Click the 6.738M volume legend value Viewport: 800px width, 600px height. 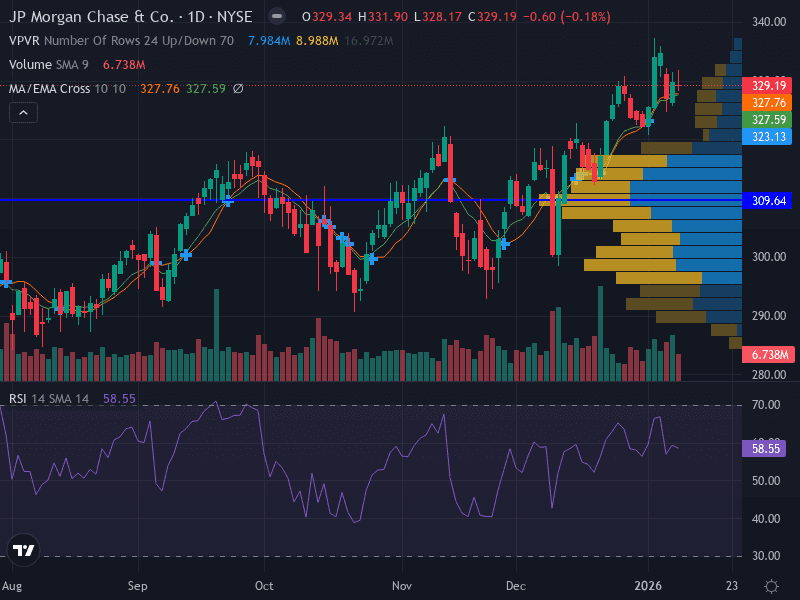pyautogui.click(x=124, y=65)
